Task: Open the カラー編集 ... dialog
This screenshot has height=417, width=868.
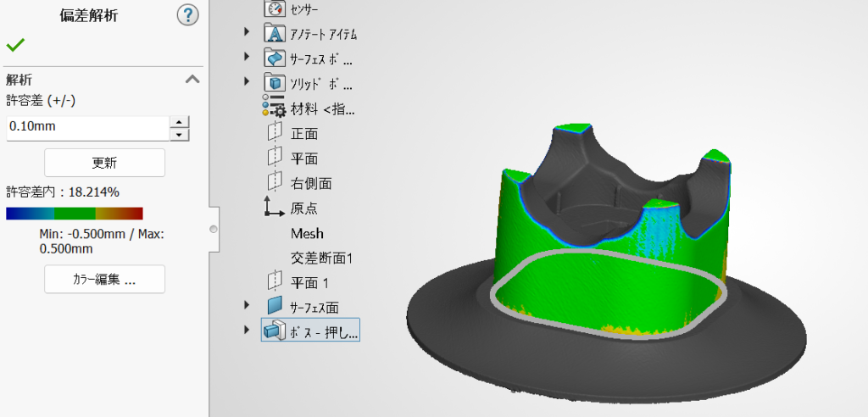Action: 104,279
